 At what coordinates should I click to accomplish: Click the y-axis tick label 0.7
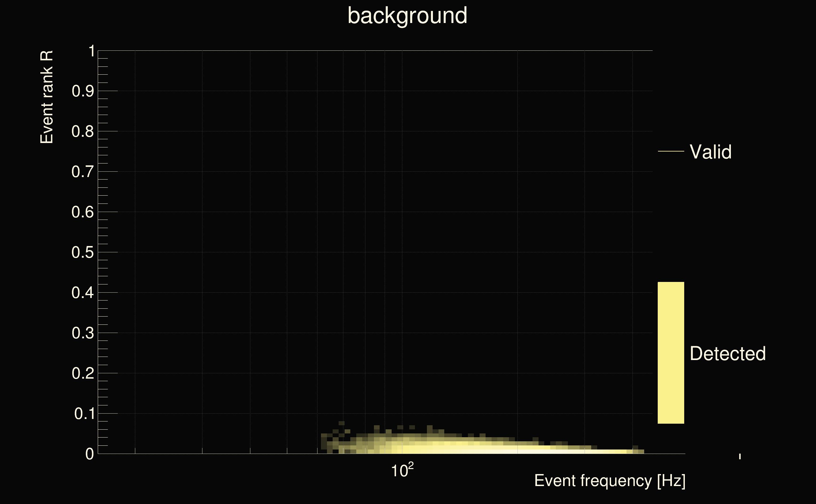pyautogui.click(x=83, y=172)
